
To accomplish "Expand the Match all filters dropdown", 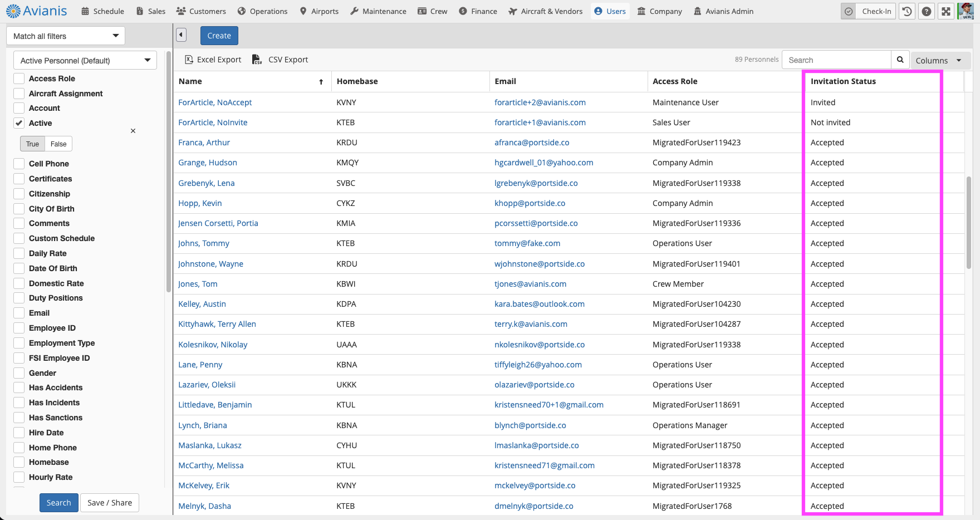I will click(x=66, y=36).
